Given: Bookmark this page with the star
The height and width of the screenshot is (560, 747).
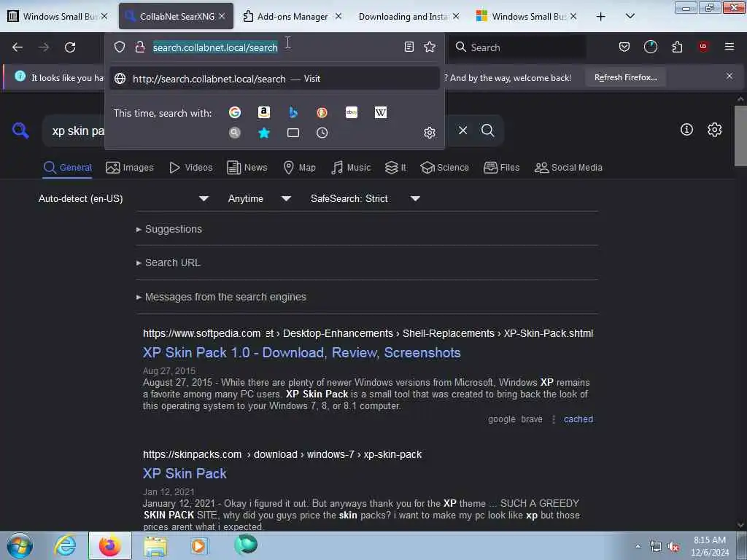Looking at the screenshot, I should pos(430,47).
